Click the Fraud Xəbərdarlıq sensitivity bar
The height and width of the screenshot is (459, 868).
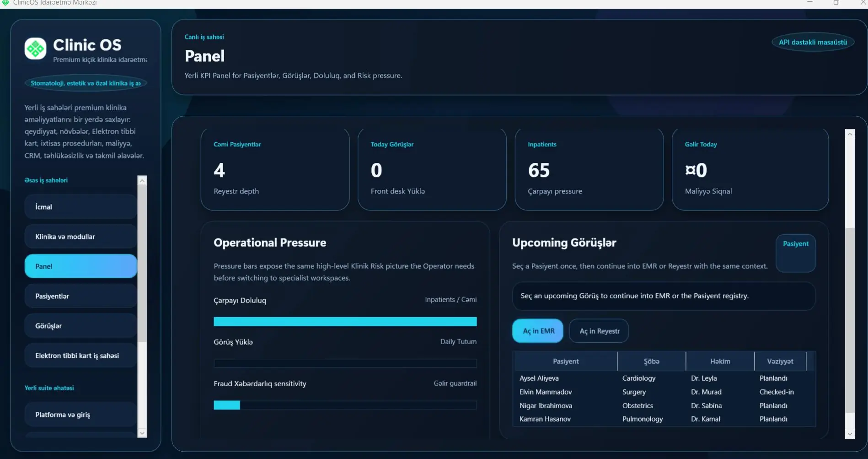(345, 405)
